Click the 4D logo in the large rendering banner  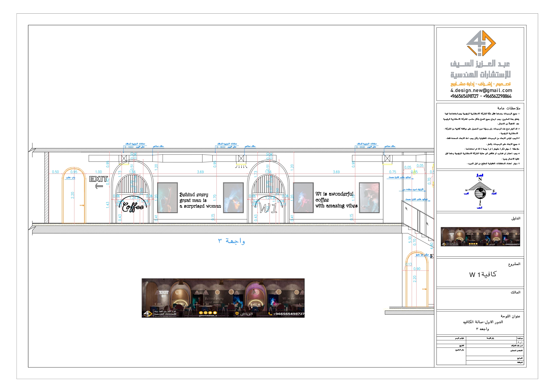(x=147, y=314)
